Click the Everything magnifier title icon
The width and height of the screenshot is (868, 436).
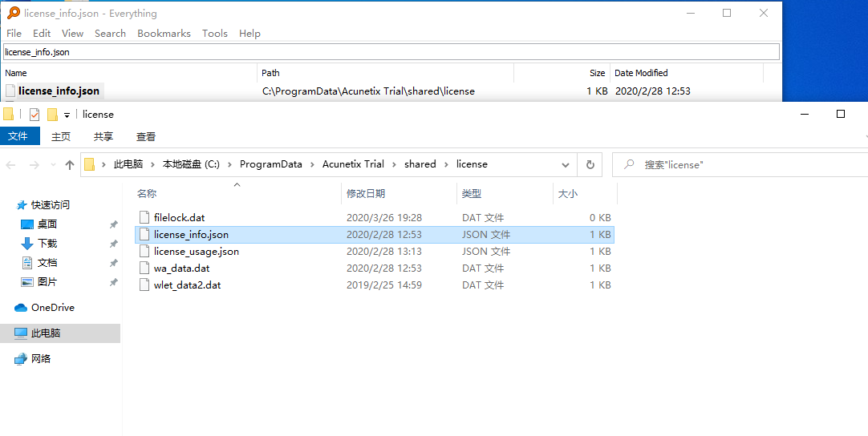click(14, 13)
